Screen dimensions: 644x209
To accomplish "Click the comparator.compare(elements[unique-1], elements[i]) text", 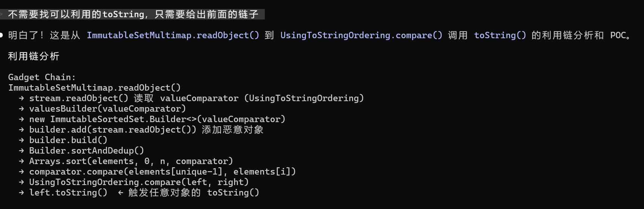I will pyautogui.click(x=162, y=172).
